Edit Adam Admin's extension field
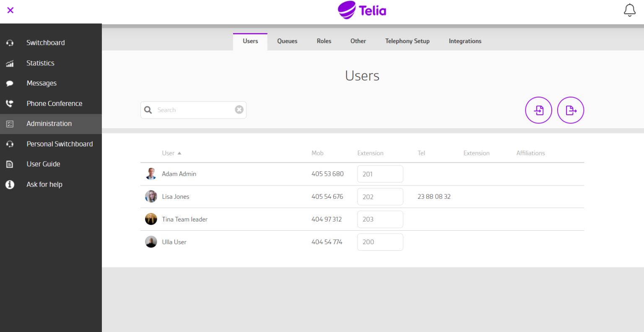This screenshot has width=644, height=332. (380, 174)
